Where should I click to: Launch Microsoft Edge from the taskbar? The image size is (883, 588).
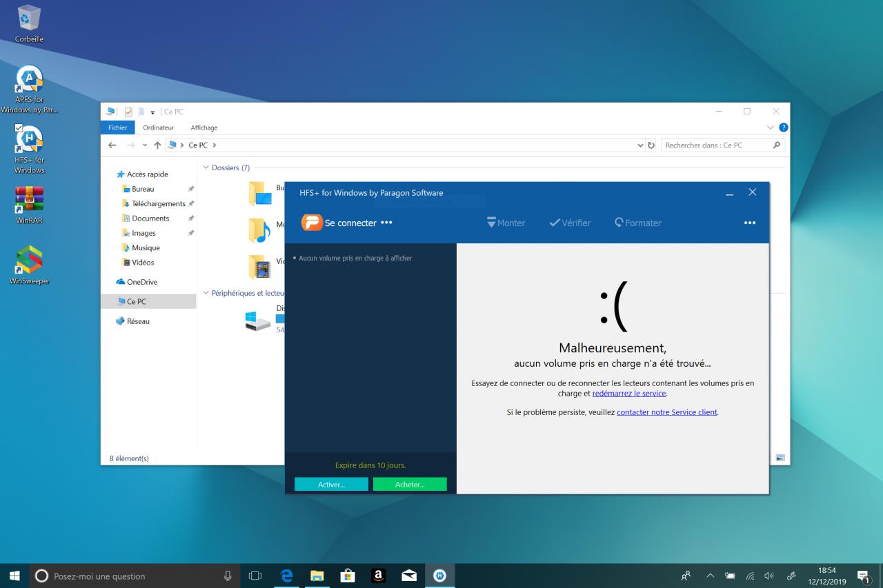pyautogui.click(x=287, y=576)
